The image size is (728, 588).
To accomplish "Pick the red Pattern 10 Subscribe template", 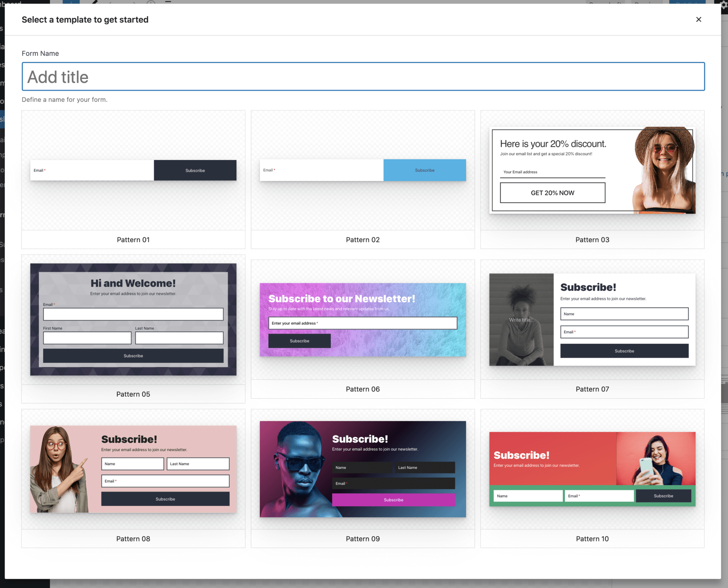I will point(592,469).
